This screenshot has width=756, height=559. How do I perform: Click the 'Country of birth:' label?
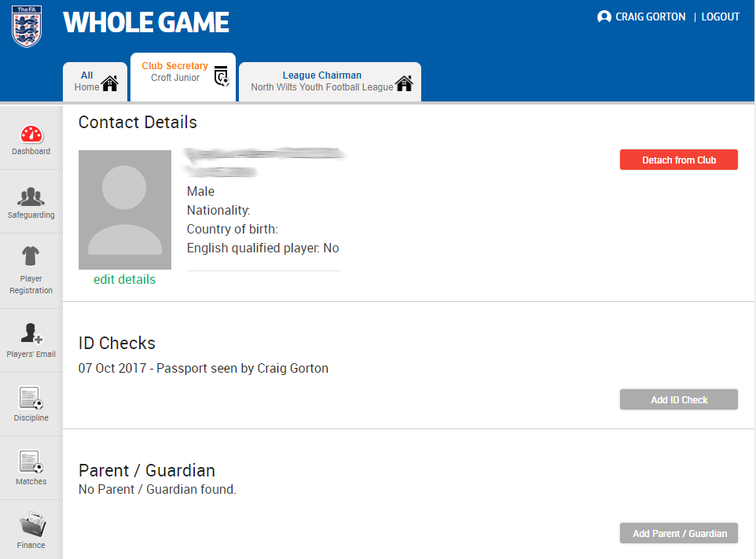click(233, 229)
